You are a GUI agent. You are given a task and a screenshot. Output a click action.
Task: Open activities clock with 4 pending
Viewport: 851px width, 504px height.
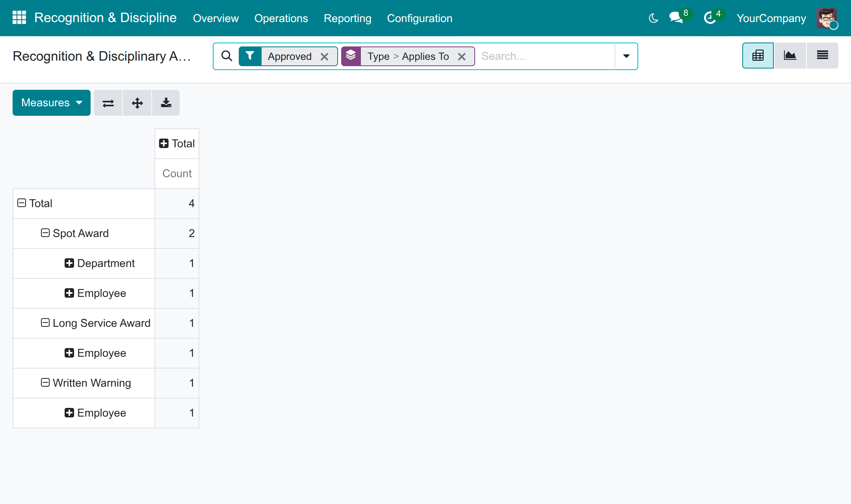(714, 17)
